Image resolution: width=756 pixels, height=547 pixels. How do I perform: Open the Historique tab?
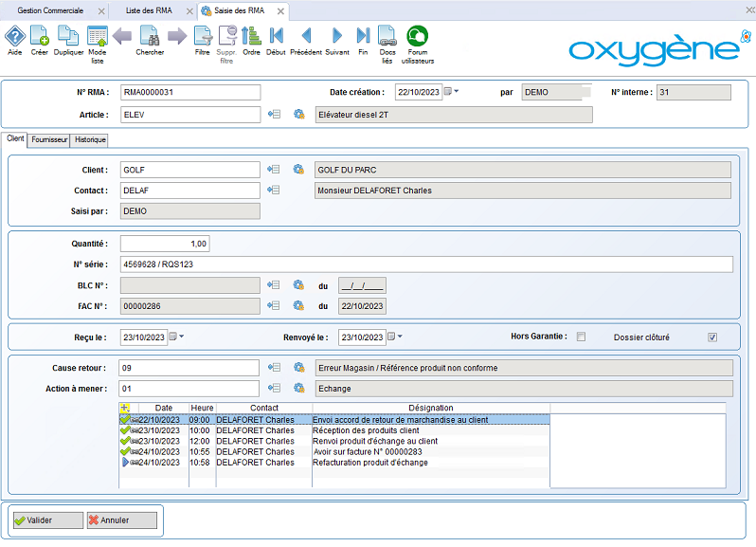coord(91,139)
